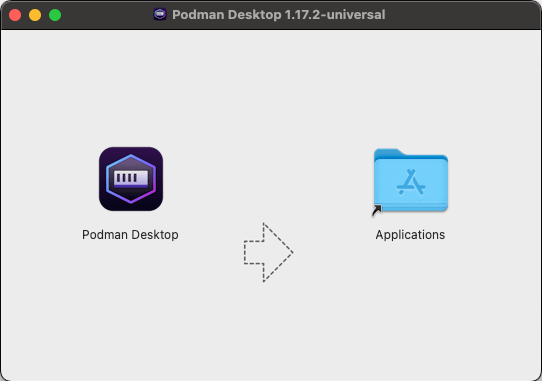Viewport: 542px width, 381px height.
Task: Click the "Podman Desktop 1.17.2-universal" window title
Action: (x=279, y=15)
